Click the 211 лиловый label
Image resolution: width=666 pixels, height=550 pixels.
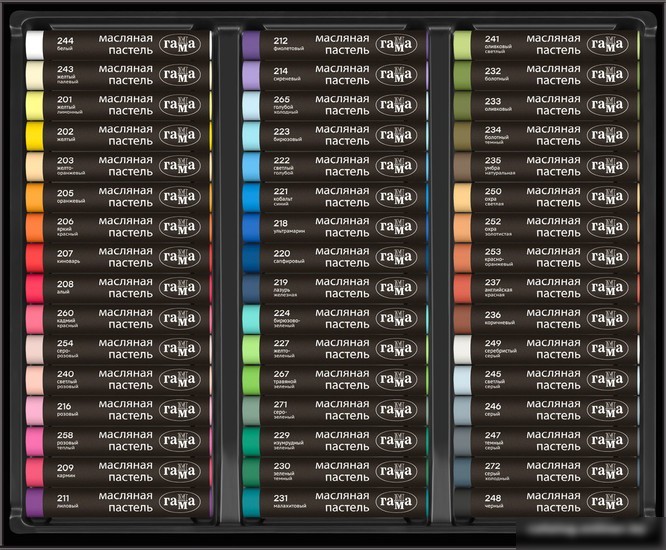pos(68,501)
